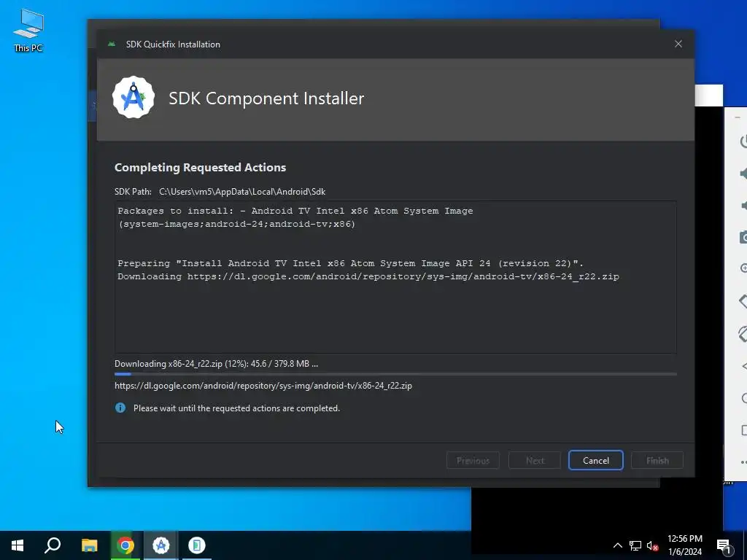Show hidden system tray icons
The width and height of the screenshot is (747, 560).
617,545
